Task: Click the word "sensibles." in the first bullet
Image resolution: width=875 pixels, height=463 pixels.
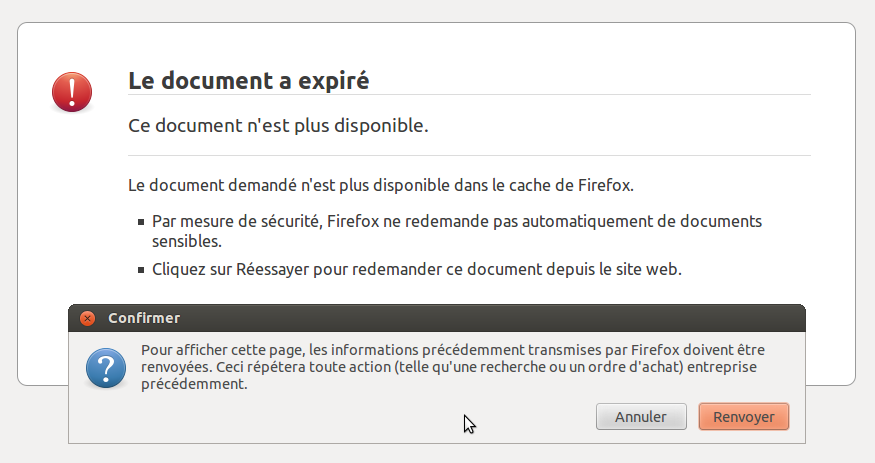Action: [x=187, y=242]
